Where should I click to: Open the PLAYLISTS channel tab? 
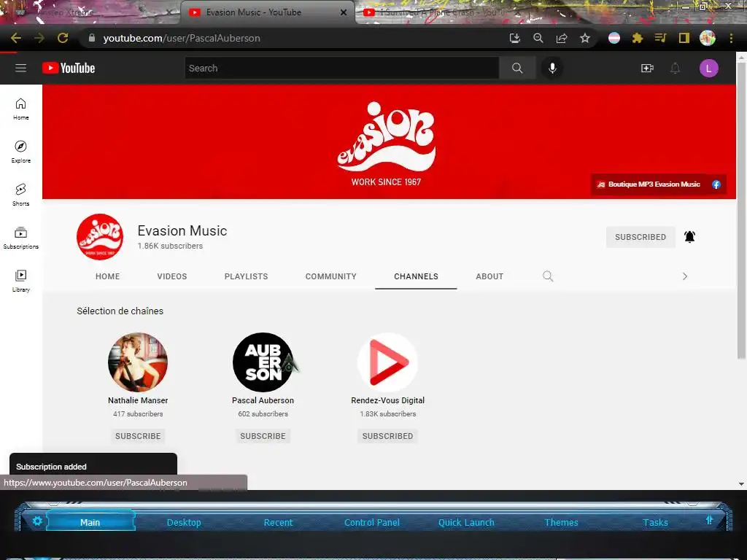[x=247, y=276]
